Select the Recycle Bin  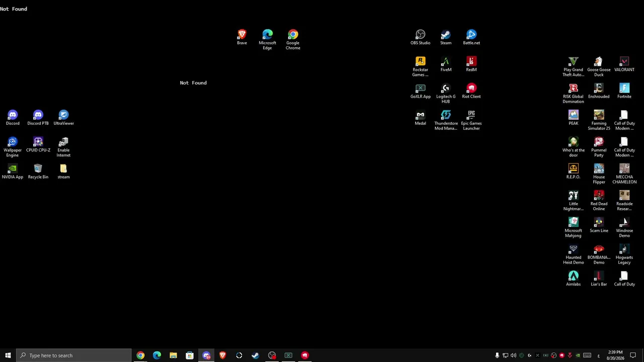[38, 171]
